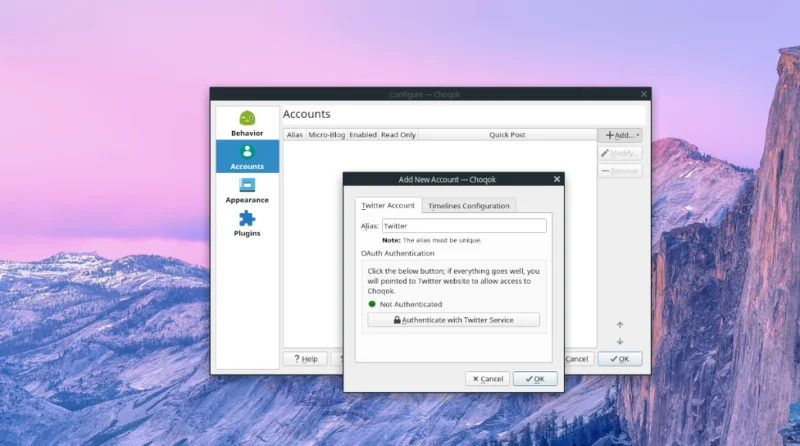Image resolution: width=800 pixels, height=446 pixels.
Task: Open the Plugins settings page
Action: 247,224
